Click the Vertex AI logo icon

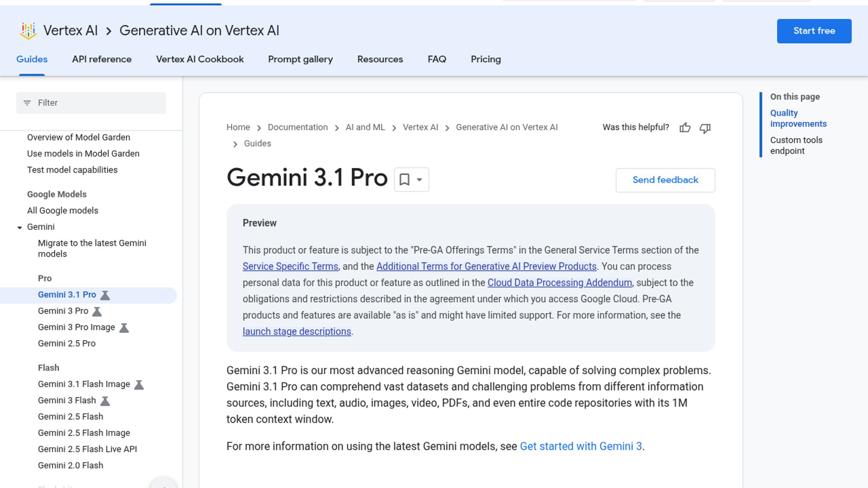(28, 31)
